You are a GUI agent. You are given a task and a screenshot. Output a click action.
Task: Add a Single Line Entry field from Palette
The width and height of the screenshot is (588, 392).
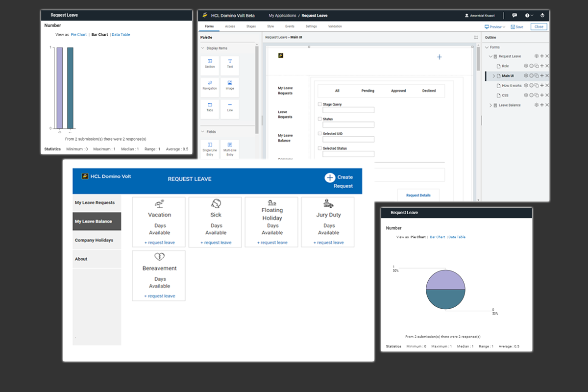tap(210, 149)
